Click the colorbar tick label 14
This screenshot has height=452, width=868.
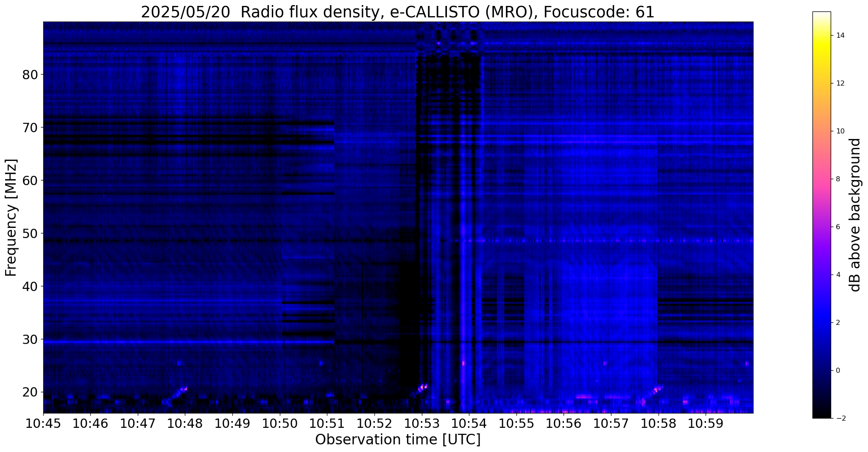point(840,36)
